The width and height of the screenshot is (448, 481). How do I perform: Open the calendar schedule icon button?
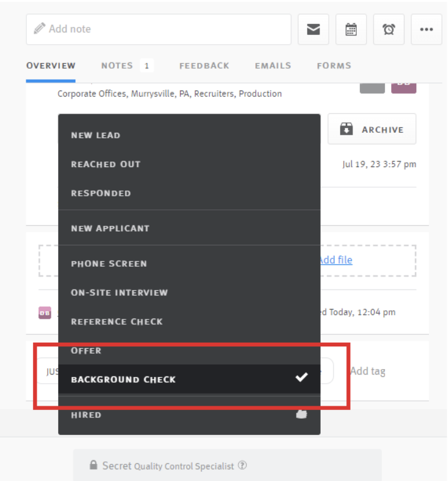tap(351, 29)
